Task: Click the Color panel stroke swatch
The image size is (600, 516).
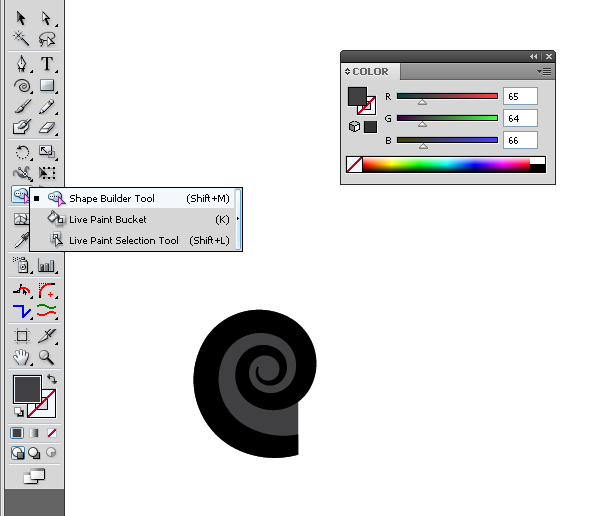Action: [x=369, y=108]
